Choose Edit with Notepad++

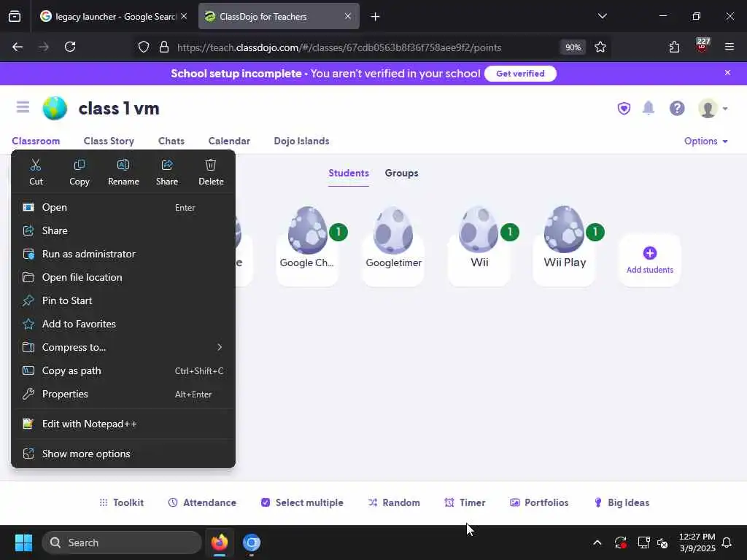pyautogui.click(x=123, y=424)
